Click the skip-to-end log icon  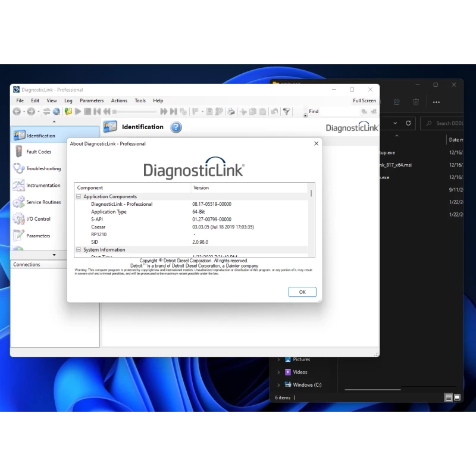[x=173, y=111]
